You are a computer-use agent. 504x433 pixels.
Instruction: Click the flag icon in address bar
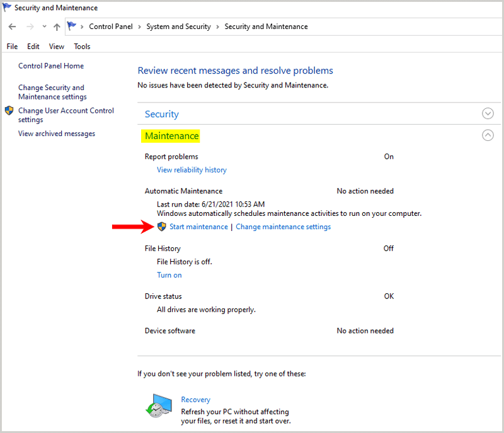(x=72, y=26)
